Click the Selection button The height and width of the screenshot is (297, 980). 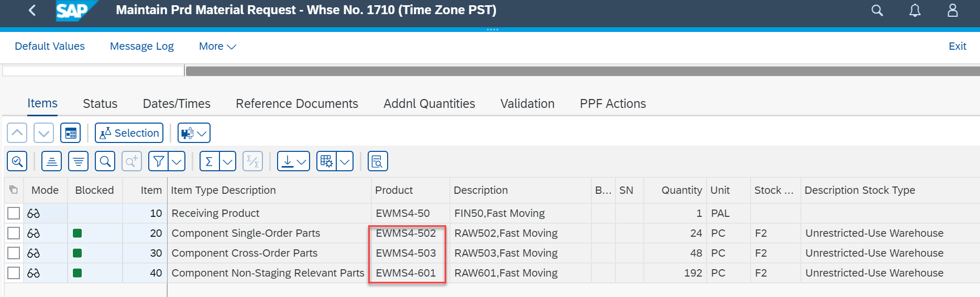point(129,133)
